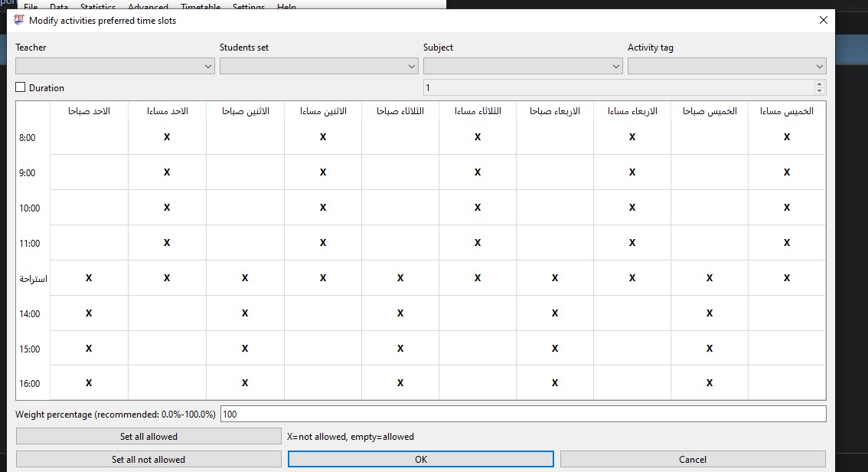This screenshot has height=472, width=868.
Task: Select column header الاحد صباحا
Action: (x=89, y=111)
